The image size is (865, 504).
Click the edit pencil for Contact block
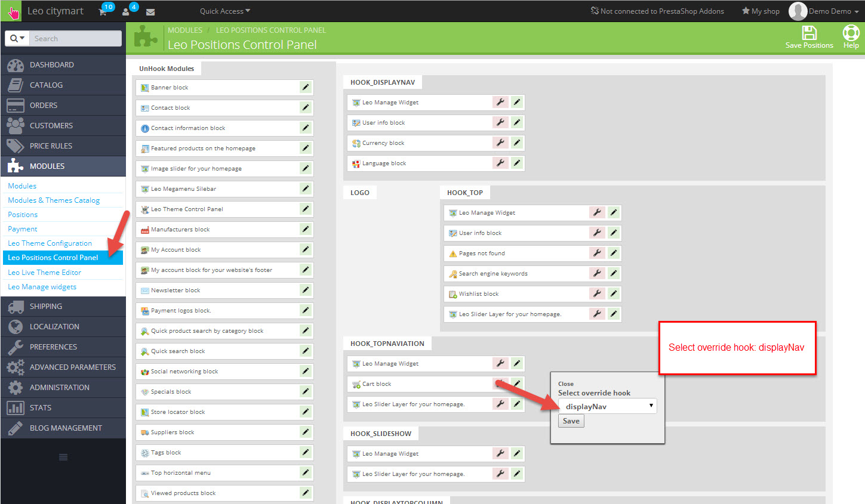coord(306,108)
